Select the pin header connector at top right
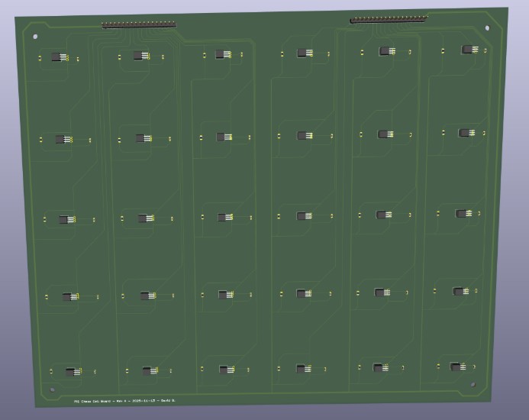 click(x=389, y=20)
